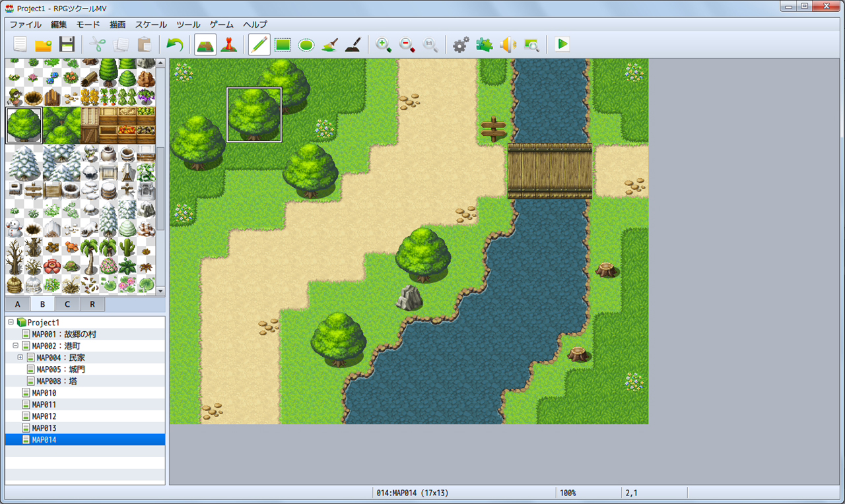Choose the Ellipse drawing tool
The width and height of the screenshot is (845, 504).
click(306, 45)
